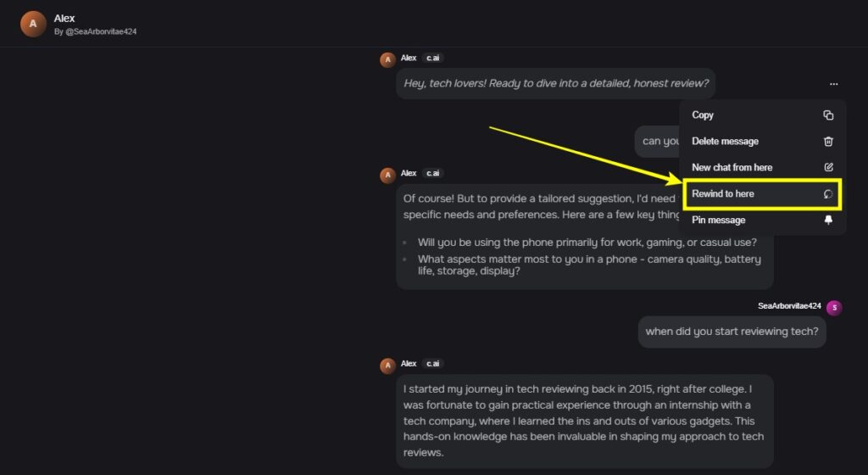The image size is (868, 475).
Task: Click the pin icon beside Pin message
Action: point(828,220)
